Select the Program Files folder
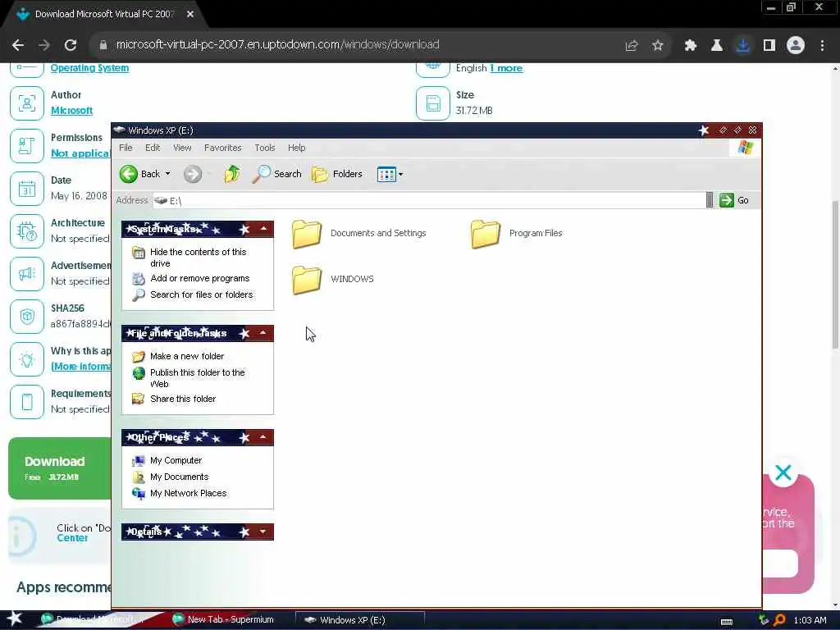 [x=517, y=234]
